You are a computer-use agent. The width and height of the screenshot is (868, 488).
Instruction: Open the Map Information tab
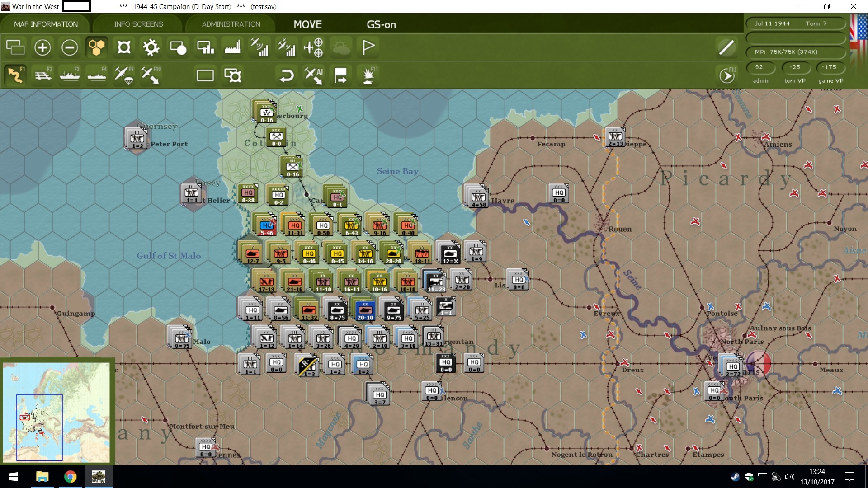pos(46,24)
